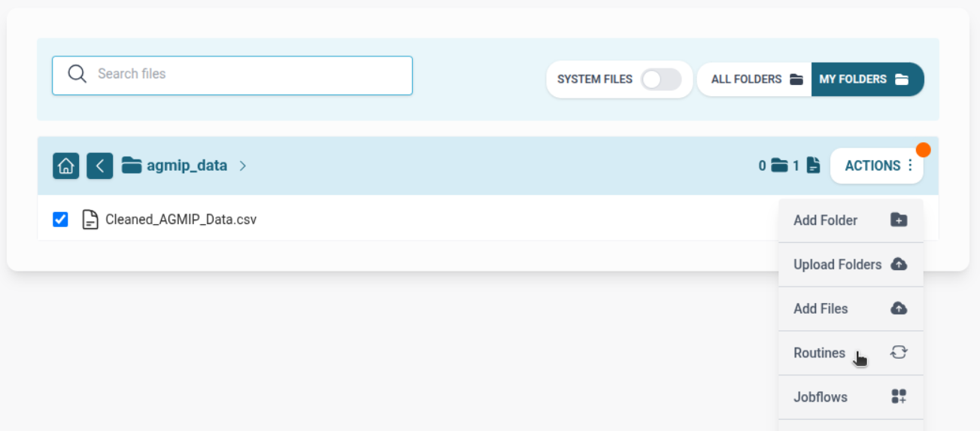Click the agmip_data breadcrumb label
The image size is (980, 431).
pyautogui.click(x=187, y=165)
